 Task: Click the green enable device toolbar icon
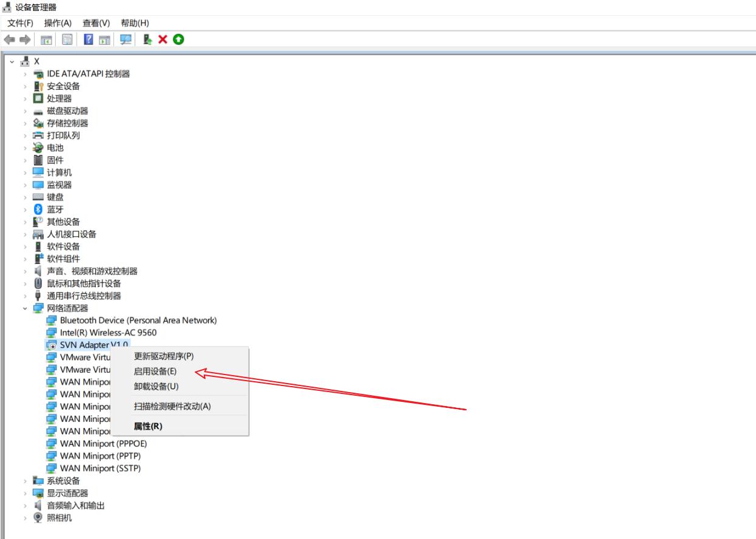coord(178,39)
